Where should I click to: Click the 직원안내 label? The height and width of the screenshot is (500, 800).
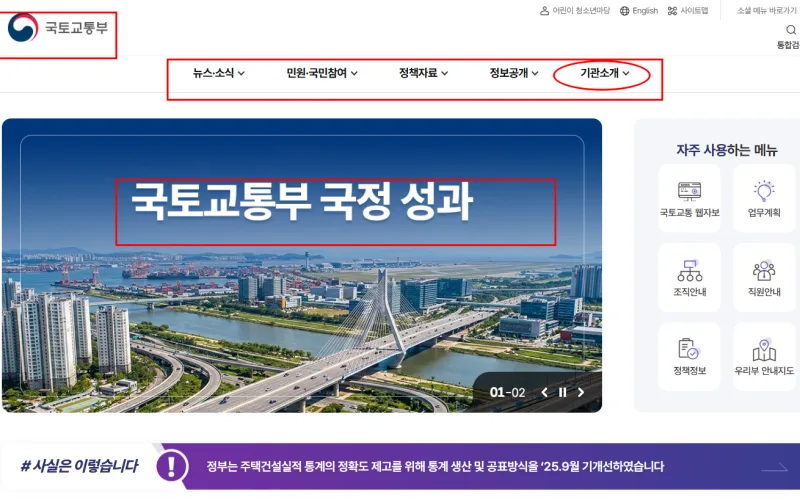(764, 292)
